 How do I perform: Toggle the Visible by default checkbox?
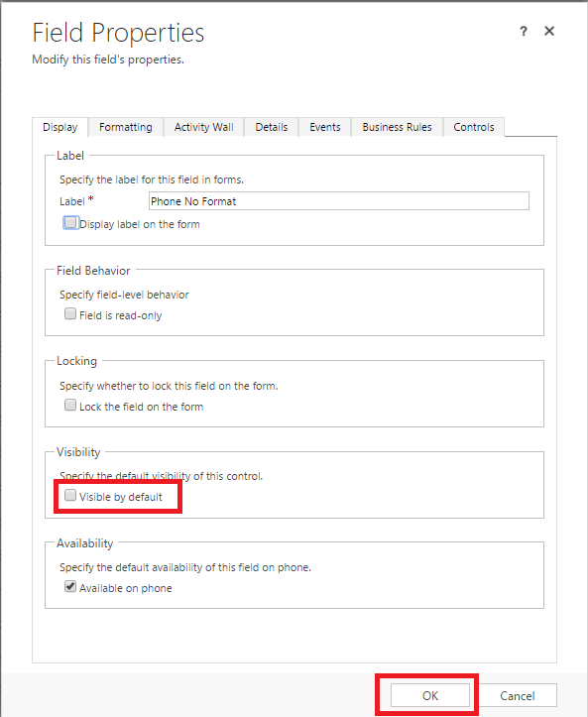(70, 495)
